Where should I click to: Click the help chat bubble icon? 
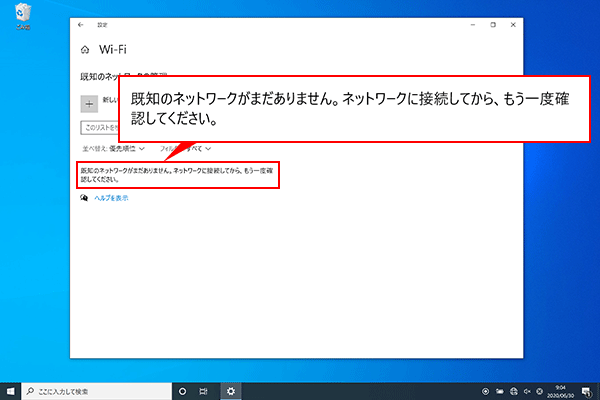[x=84, y=198]
